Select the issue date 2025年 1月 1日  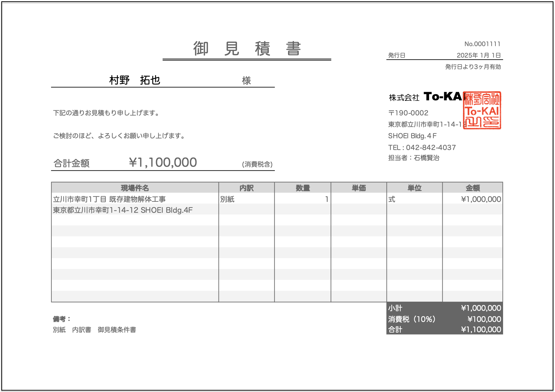tap(478, 55)
